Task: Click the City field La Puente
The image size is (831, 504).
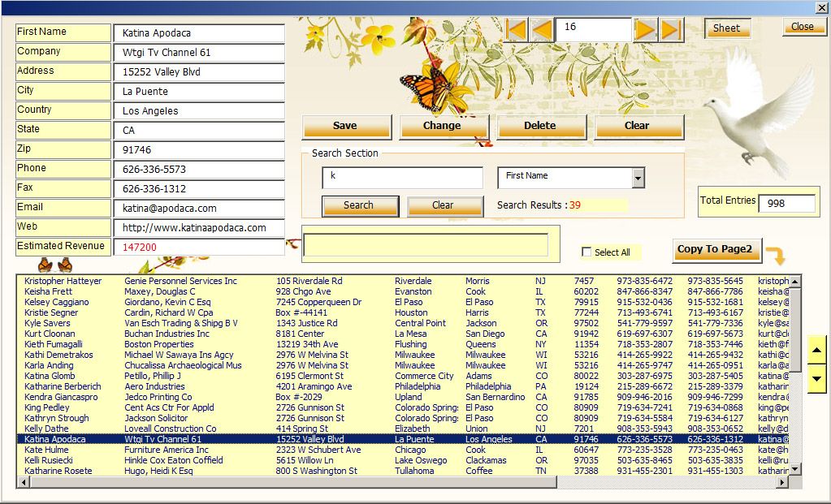Action: point(199,92)
